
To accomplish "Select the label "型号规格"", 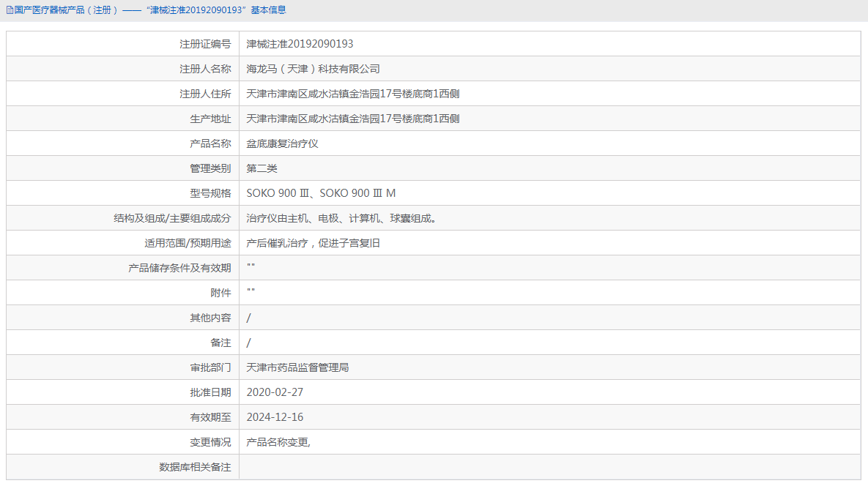I will coord(209,193).
